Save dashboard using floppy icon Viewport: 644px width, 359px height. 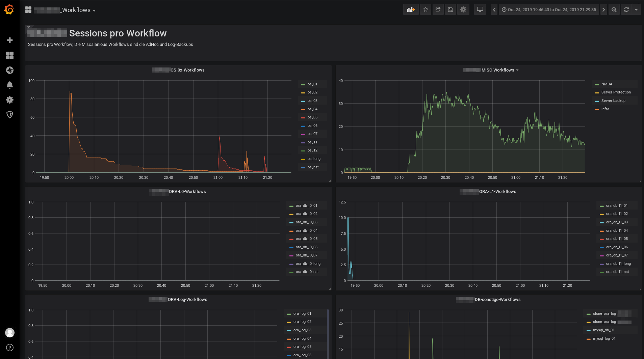click(x=450, y=10)
